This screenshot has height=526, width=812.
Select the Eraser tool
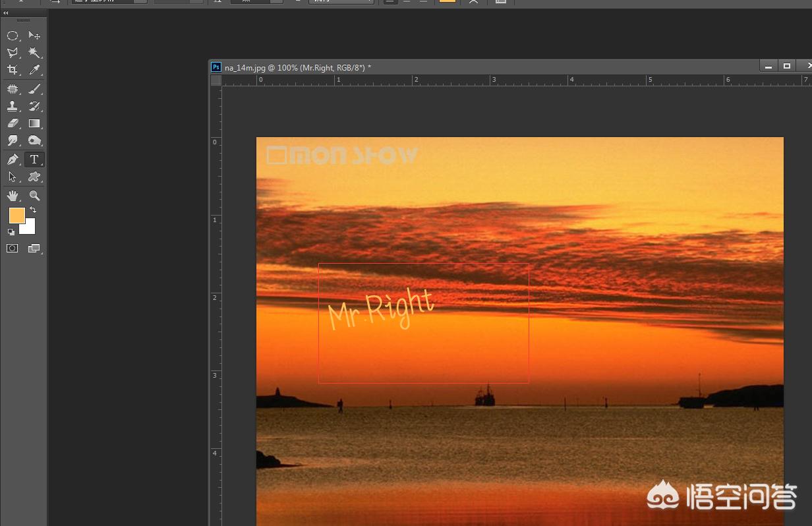[13, 123]
